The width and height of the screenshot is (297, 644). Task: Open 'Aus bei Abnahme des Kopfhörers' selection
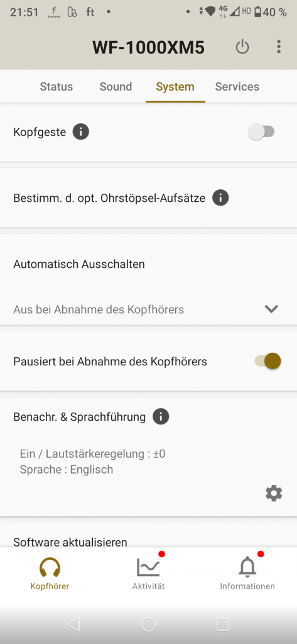148,309
